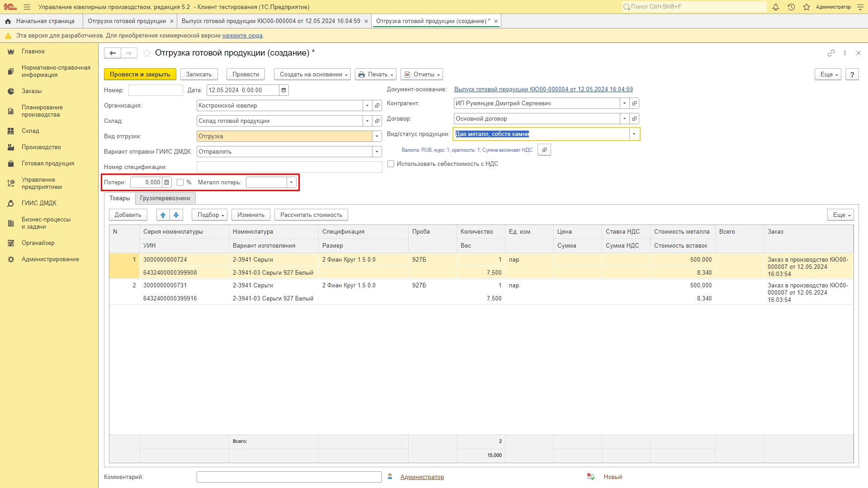Open the main hamburger menu
The height and width of the screenshot is (488, 868).
pyautogui.click(x=27, y=7)
